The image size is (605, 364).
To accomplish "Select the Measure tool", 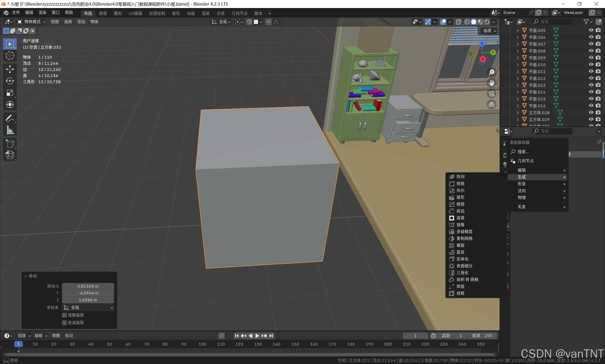I will [10, 130].
